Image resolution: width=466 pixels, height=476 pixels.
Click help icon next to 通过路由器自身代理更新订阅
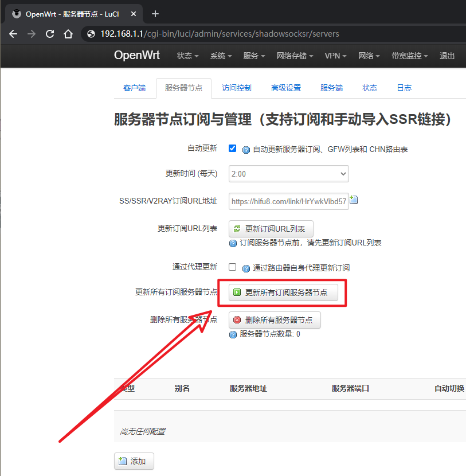pos(246,268)
